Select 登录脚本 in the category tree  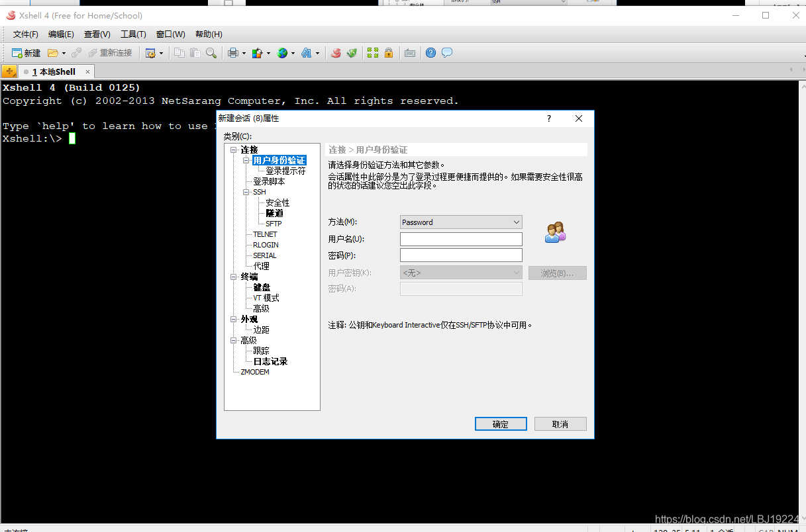coord(269,181)
